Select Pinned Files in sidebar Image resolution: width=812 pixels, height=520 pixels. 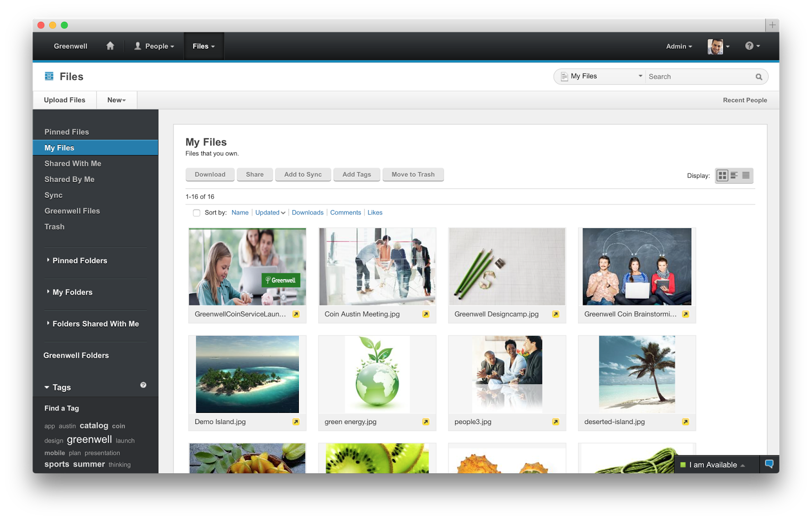pos(66,132)
